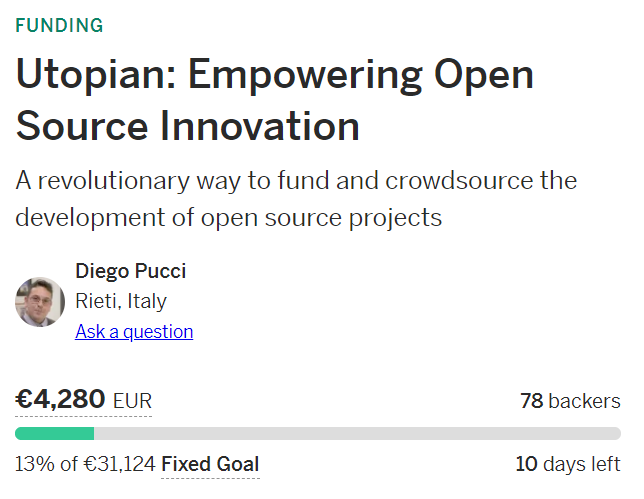Viewport: 644px width, 499px height.
Task: Click the word backers
Action: (584, 401)
